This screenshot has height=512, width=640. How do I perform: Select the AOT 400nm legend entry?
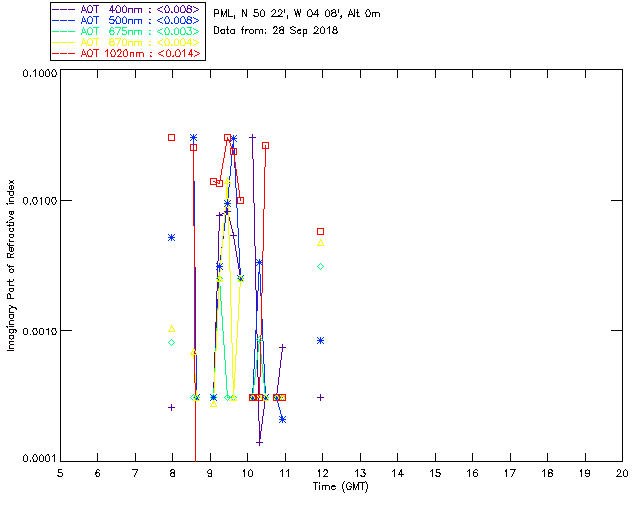129,9
